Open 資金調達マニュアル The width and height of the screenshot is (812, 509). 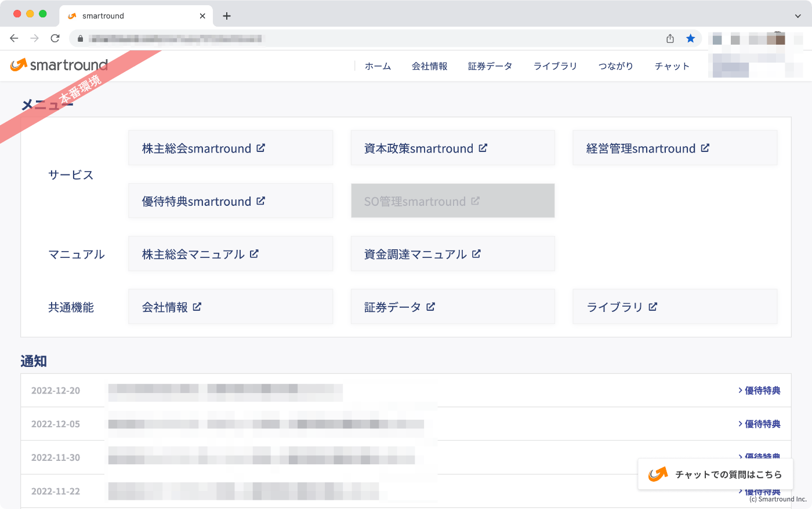pyautogui.click(x=453, y=253)
